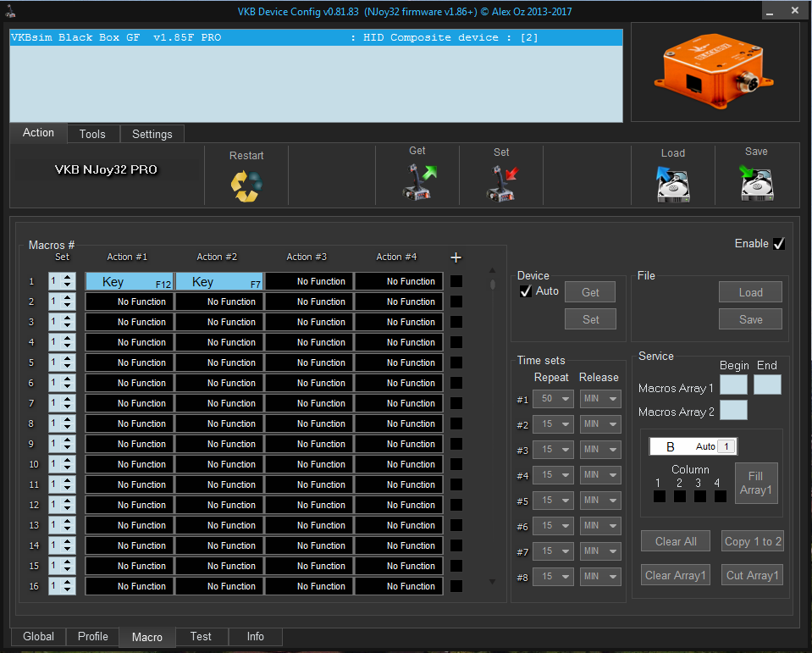Click the Restart recycle icon

pos(246,185)
